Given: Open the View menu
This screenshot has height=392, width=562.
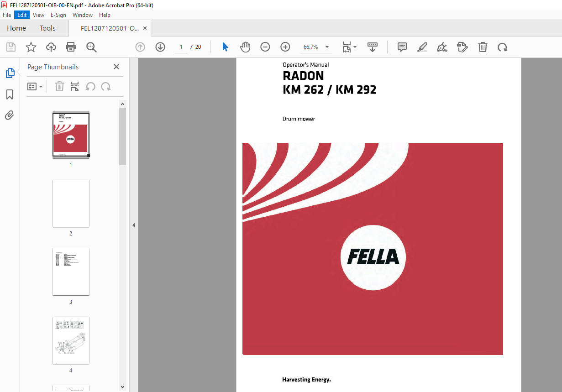Looking at the screenshot, I should (x=38, y=15).
